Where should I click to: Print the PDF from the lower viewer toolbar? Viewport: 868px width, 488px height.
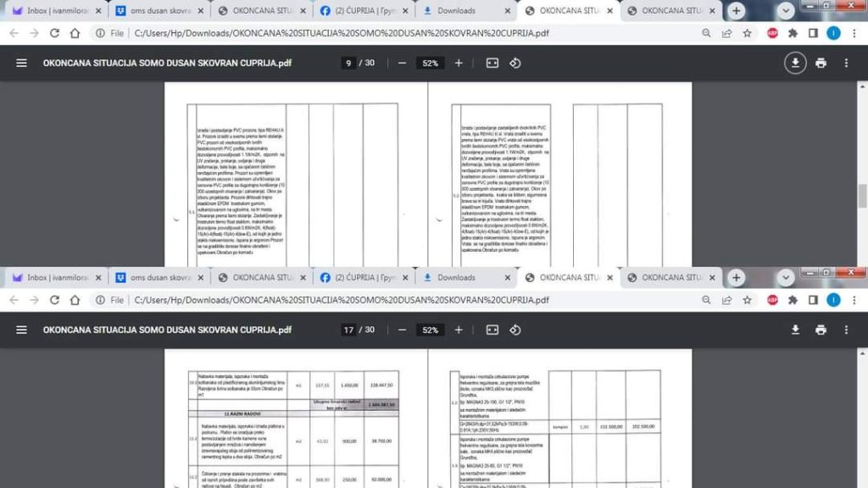(821, 330)
